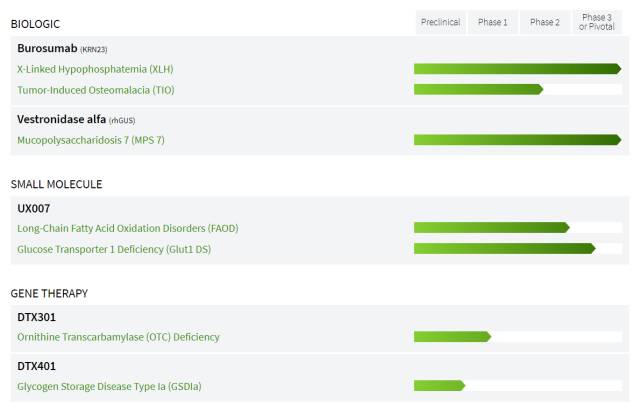The image size is (640, 412).
Task: Click the DTX301 product name
Action: click(x=36, y=317)
